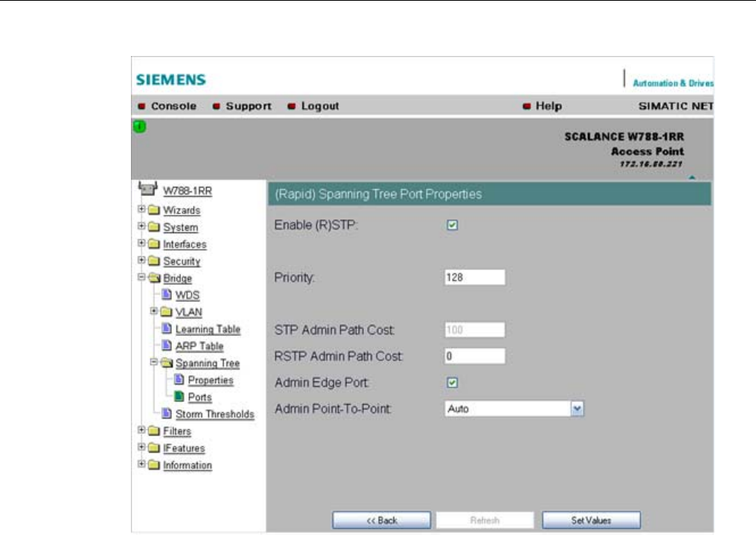Click the green Ports page icon

179,397
